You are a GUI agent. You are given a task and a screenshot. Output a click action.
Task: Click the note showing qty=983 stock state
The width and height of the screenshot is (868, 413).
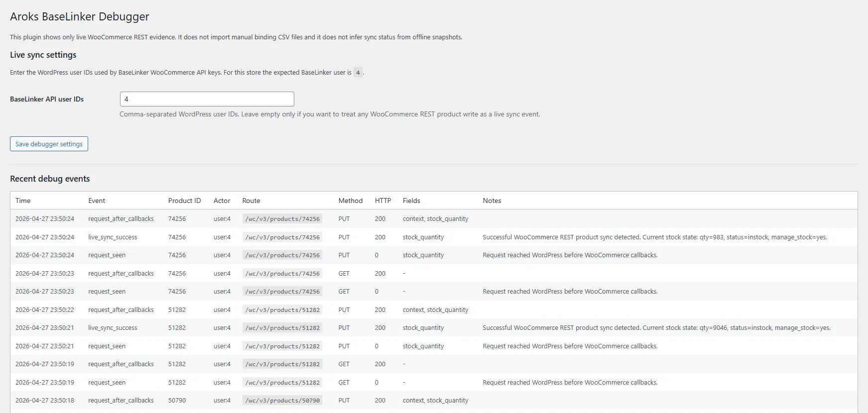coord(655,237)
